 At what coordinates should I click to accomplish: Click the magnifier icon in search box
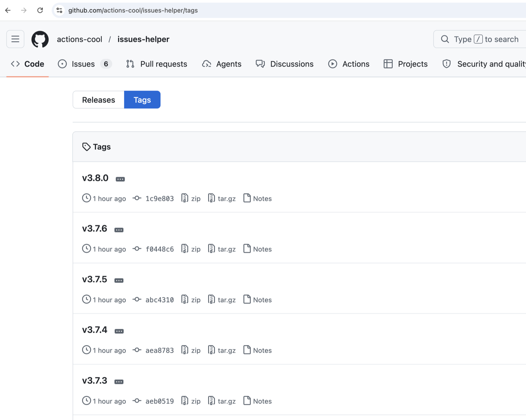click(445, 39)
